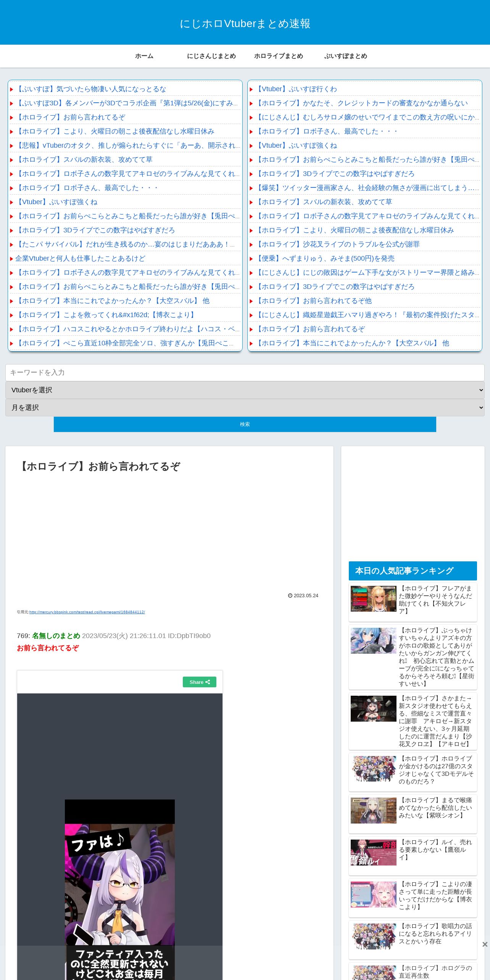Viewport: 490px width, 980px height.
Task: Open the 歌唱力の話 ranking article thumbnail
Action: pyautogui.click(x=374, y=937)
